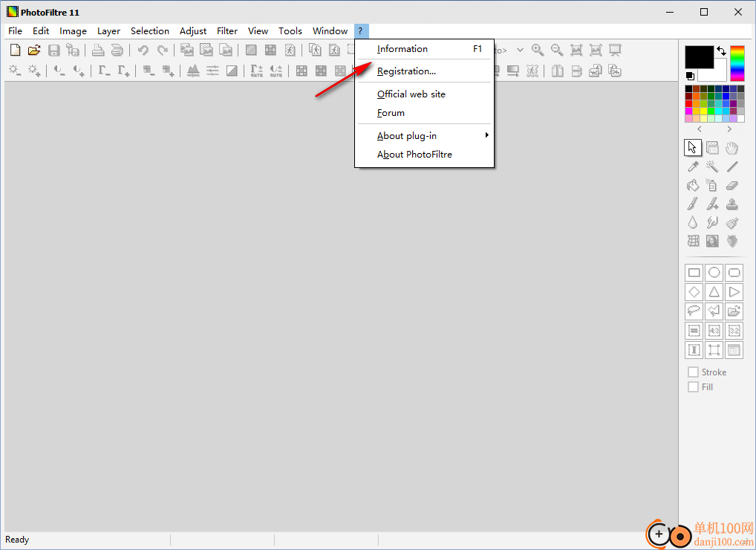Enable the Stroke checkbox

(x=694, y=372)
